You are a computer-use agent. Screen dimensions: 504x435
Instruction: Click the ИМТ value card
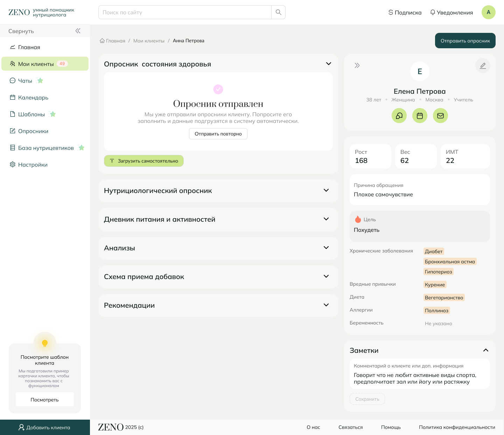point(465,156)
